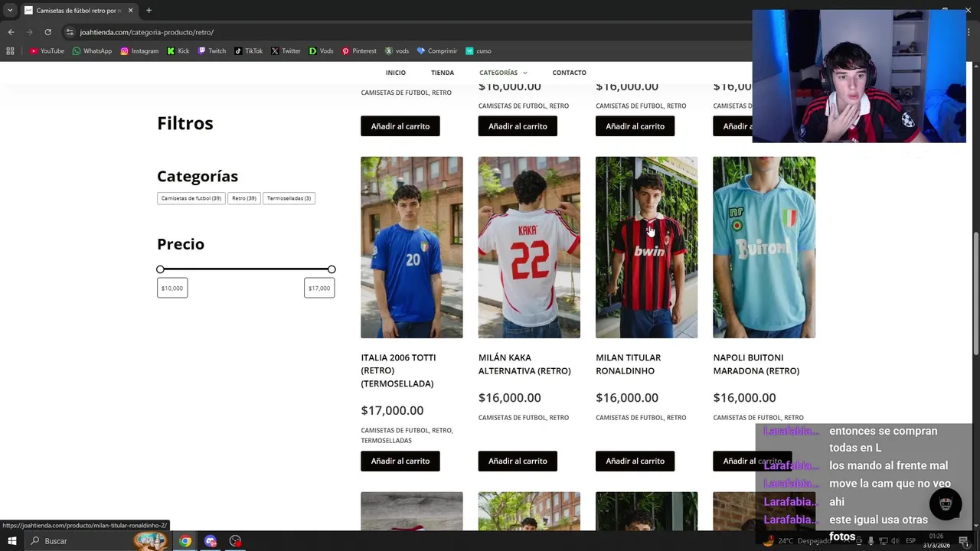Open the Vods bookmark with green icon

(x=321, y=51)
